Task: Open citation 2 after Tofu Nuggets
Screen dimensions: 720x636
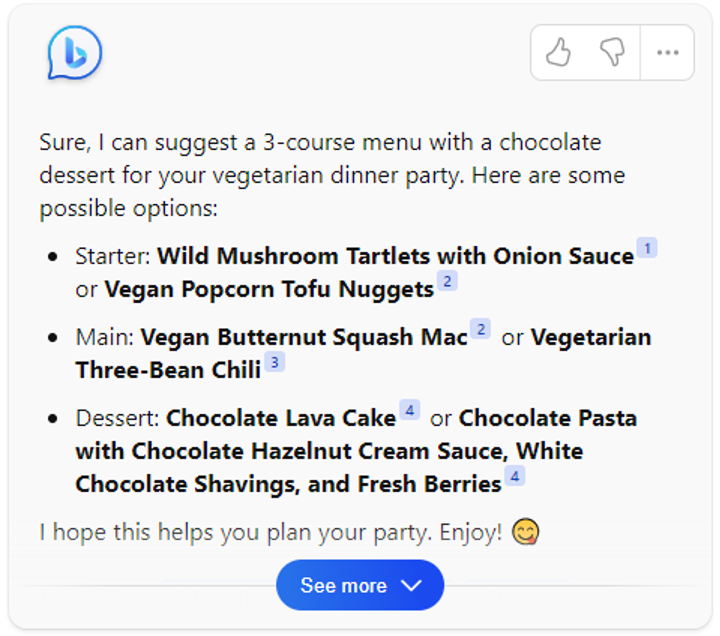Action: click(447, 281)
